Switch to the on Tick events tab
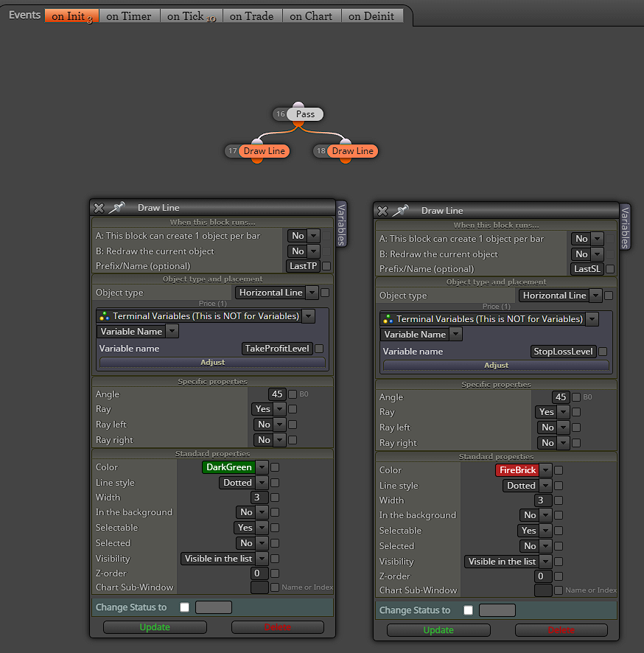Screen dimensions: 644x653 pos(192,15)
